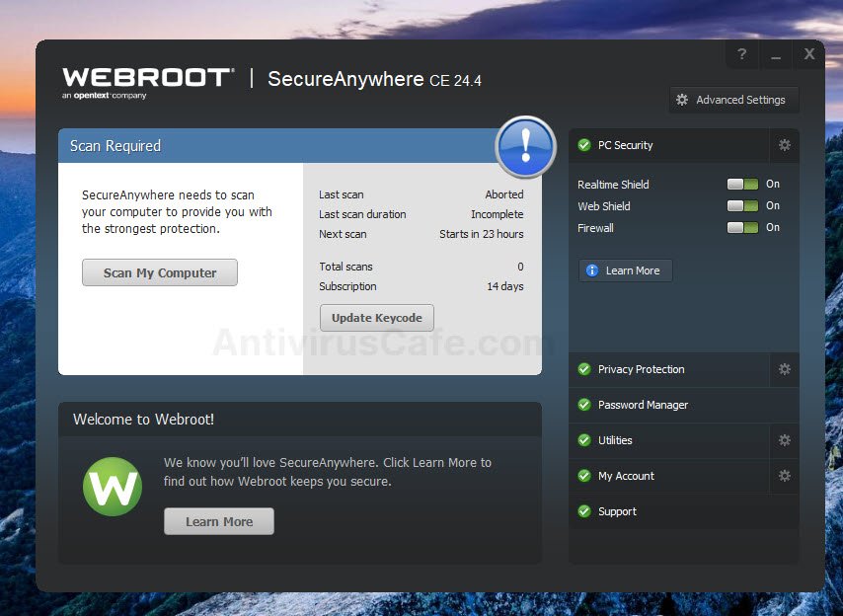The width and height of the screenshot is (843, 616).
Task: Click the Update Keycode button
Action: coord(377,318)
